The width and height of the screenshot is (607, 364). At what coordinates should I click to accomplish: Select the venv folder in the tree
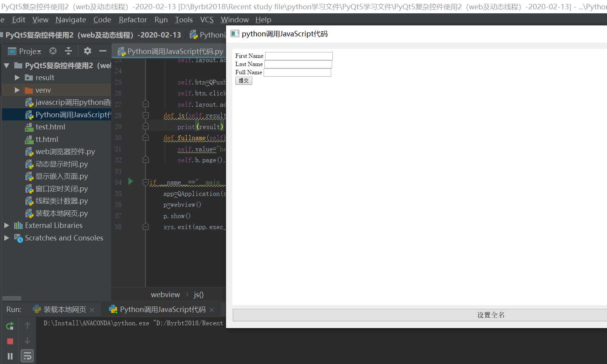pyautogui.click(x=43, y=90)
